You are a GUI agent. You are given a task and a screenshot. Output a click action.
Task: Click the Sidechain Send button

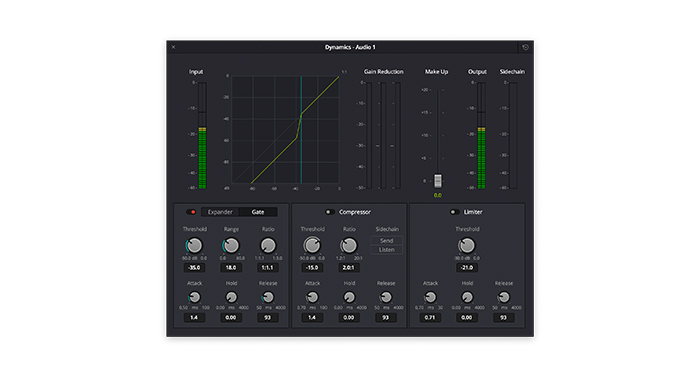click(387, 241)
